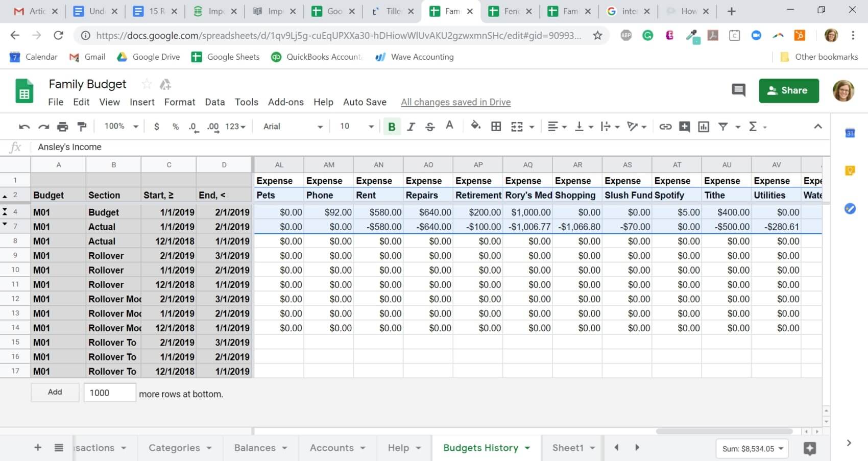The width and height of the screenshot is (868, 461).
Task: Click the green Share button
Action: tap(789, 91)
